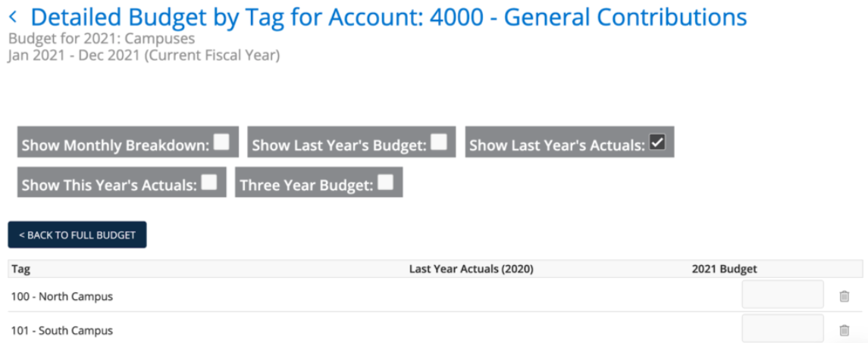Click Show Monthly Breakdown label

click(116, 145)
